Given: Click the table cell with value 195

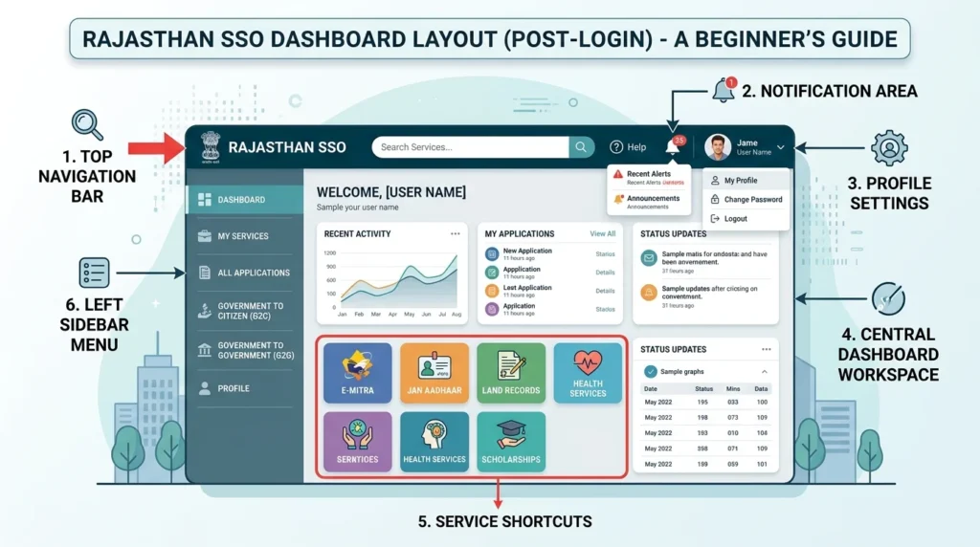Looking at the screenshot, I should click(x=702, y=403).
